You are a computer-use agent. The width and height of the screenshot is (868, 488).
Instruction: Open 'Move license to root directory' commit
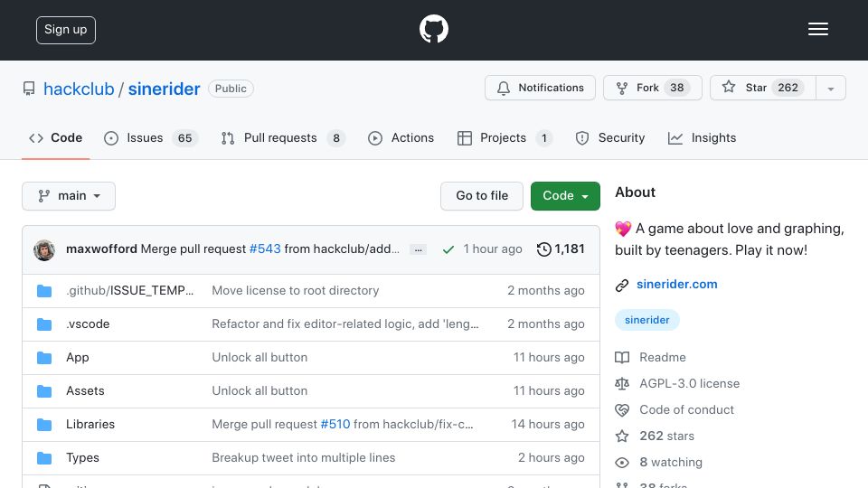coord(295,290)
